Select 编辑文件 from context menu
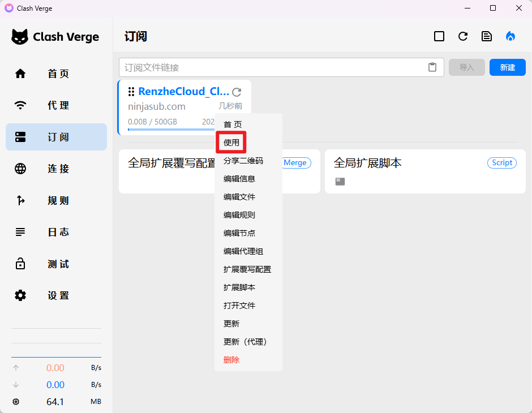532x413 pixels. (x=248, y=197)
